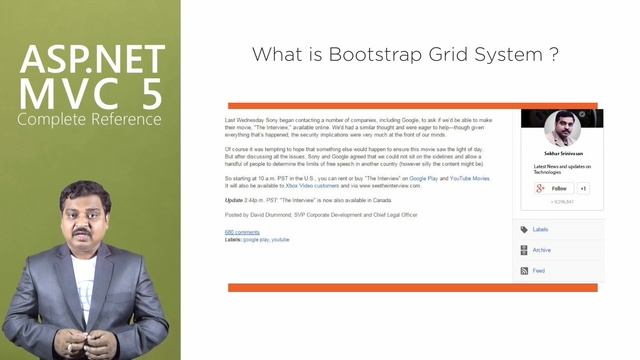
Task: Click the Google+ logo on Follow button
Action: 540,188
